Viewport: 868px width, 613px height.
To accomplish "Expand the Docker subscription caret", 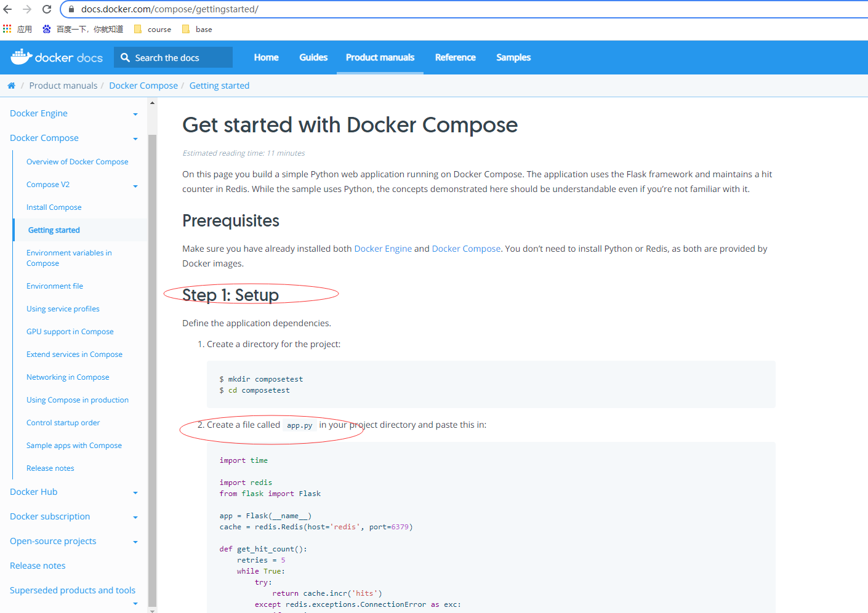I will [x=135, y=517].
